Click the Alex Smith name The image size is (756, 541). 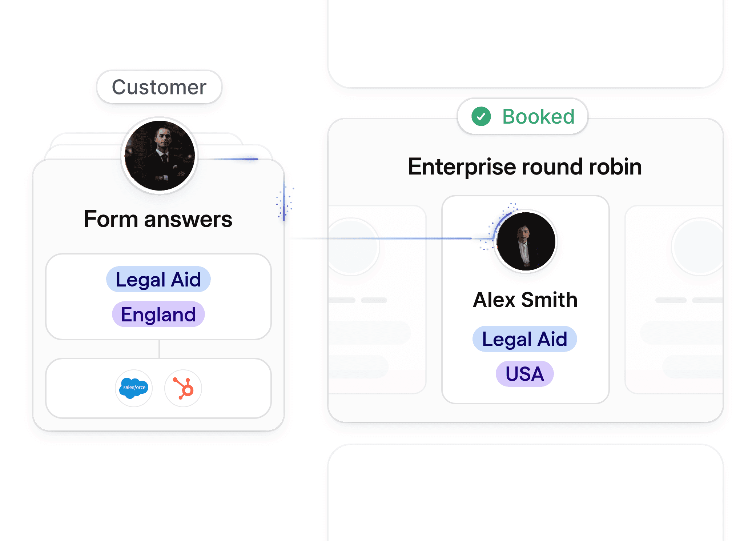[x=525, y=300]
